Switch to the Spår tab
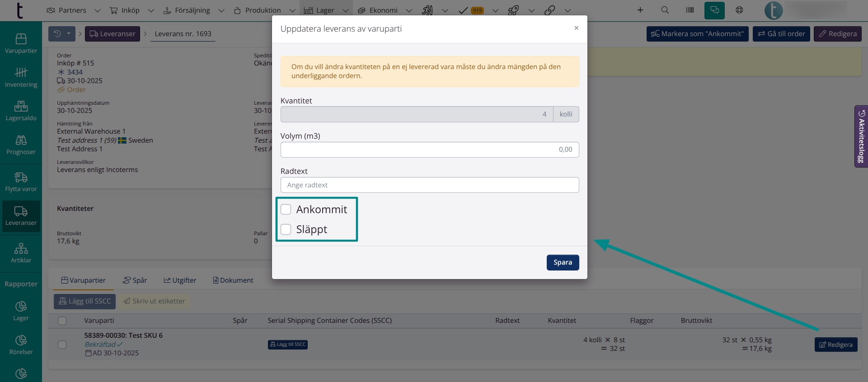The height and width of the screenshot is (382, 868). coord(135,280)
